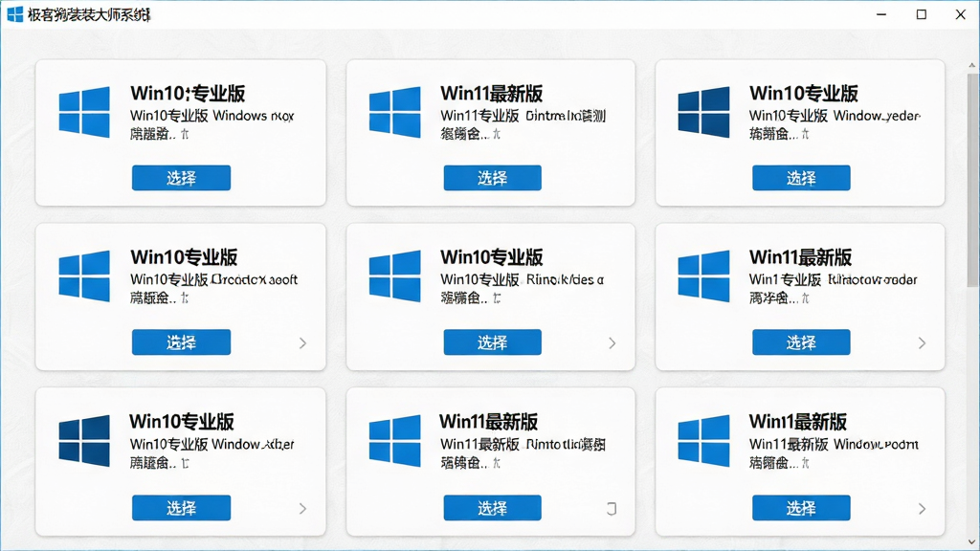Click the Windows logo on the "Rimto" Win11 card
The image size is (980, 551).
click(x=394, y=440)
